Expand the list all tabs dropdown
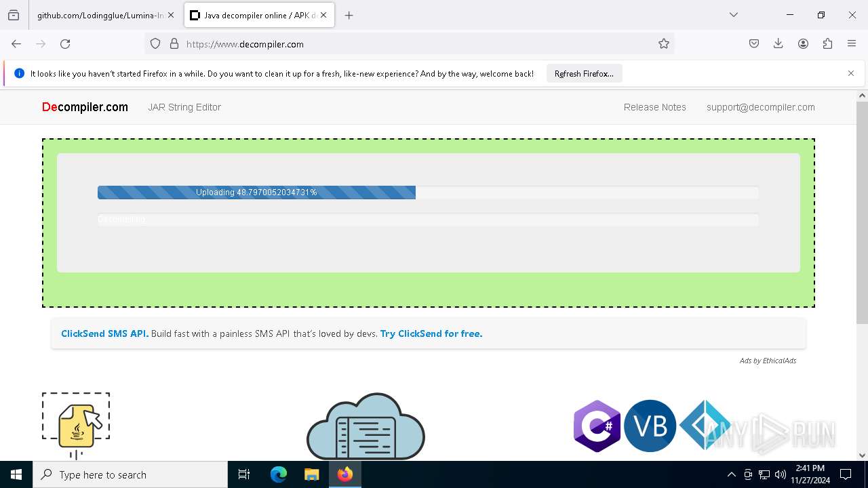The image size is (868, 488). 733,15
